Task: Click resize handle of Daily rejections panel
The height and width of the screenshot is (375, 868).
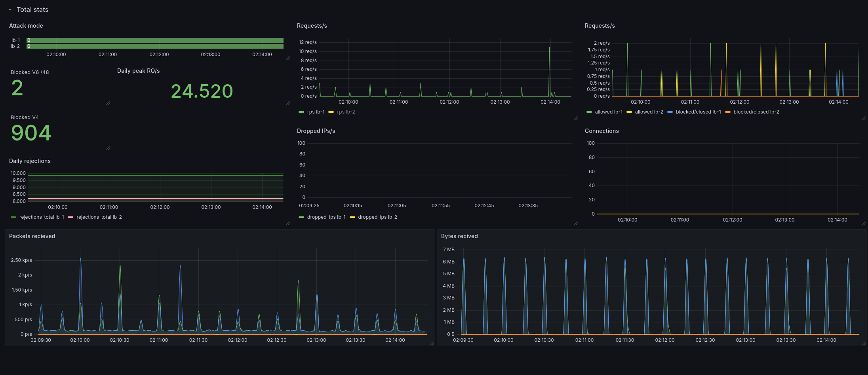Action: click(x=288, y=223)
